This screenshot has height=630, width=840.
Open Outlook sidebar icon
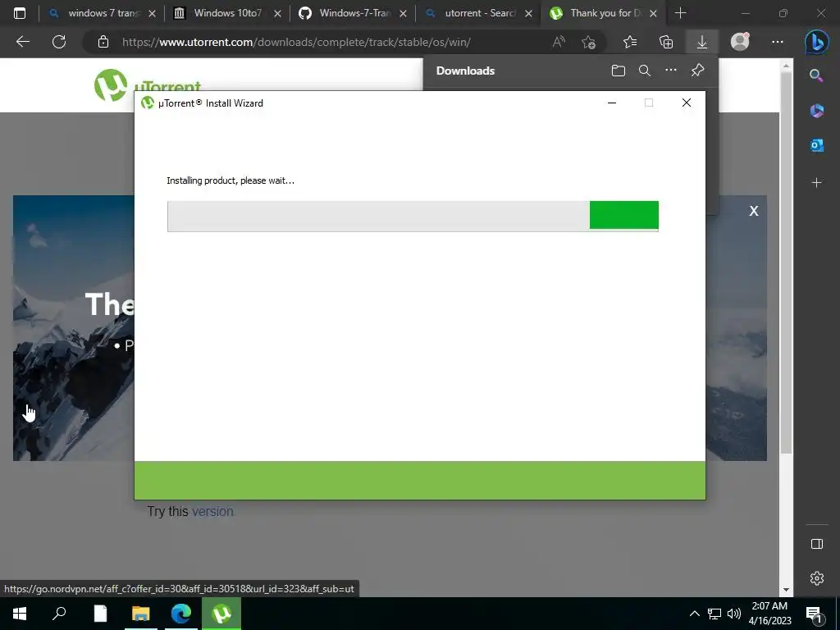(816, 145)
